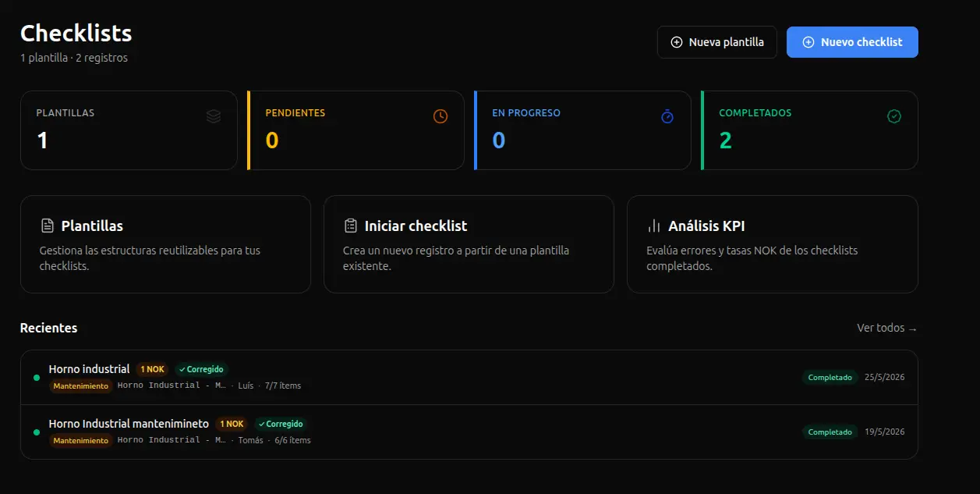The height and width of the screenshot is (494, 980).
Task: Click the date 25/5/2026
Action: tap(885, 377)
